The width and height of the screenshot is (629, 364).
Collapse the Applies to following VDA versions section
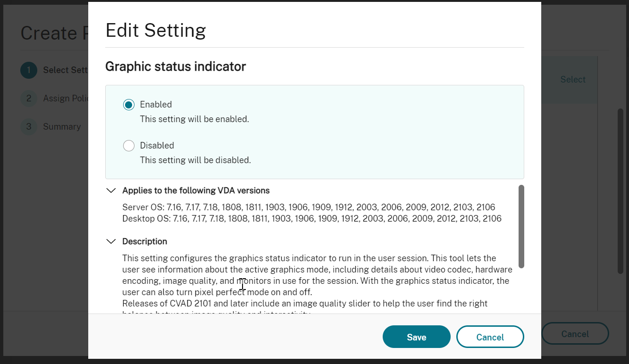coord(111,190)
